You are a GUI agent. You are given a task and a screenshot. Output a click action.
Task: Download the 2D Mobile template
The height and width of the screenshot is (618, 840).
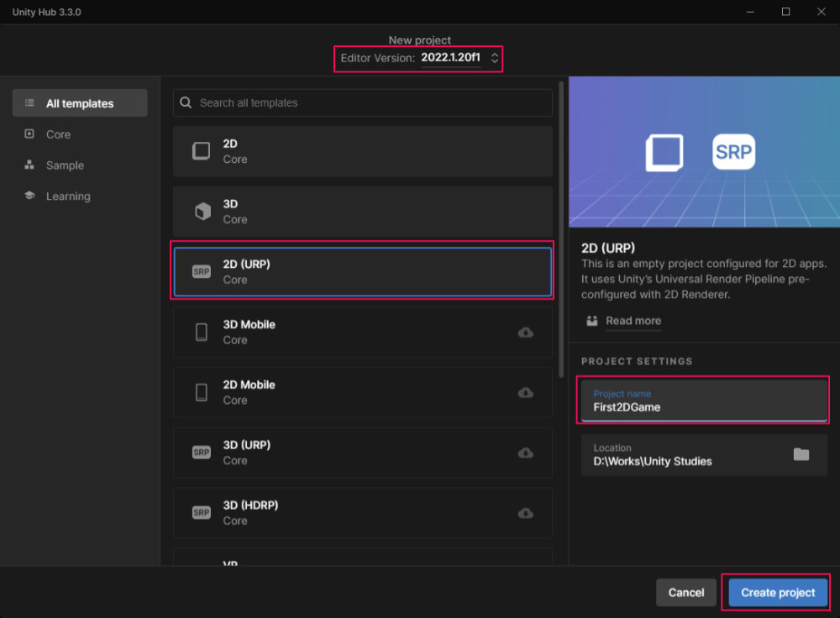coord(526,392)
